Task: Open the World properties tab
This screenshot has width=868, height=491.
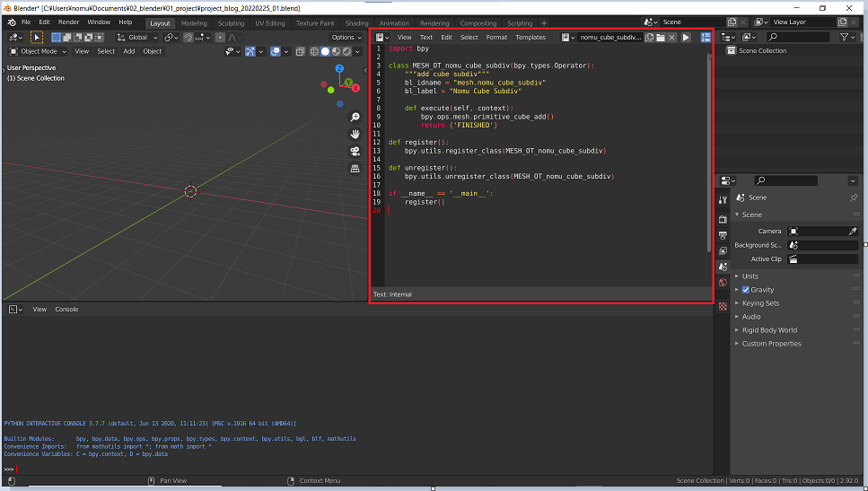Action: [x=723, y=283]
